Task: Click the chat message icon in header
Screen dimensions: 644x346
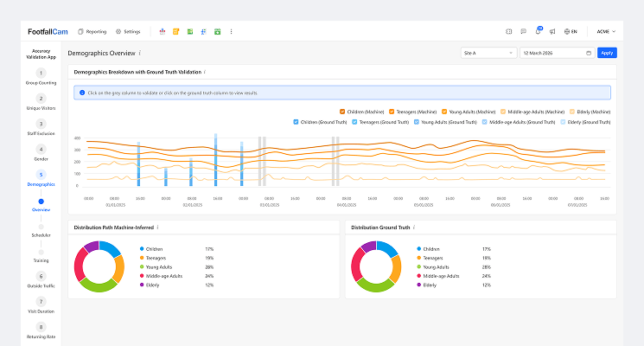Action: (x=523, y=31)
